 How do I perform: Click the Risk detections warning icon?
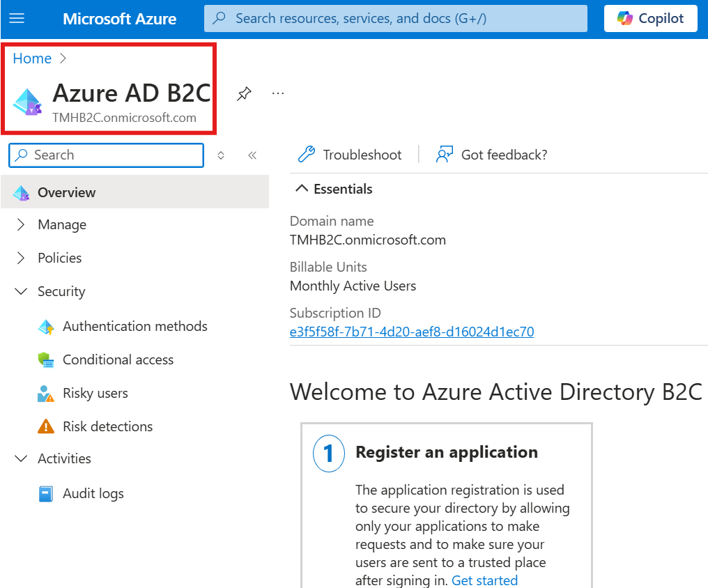pyautogui.click(x=46, y=426)
